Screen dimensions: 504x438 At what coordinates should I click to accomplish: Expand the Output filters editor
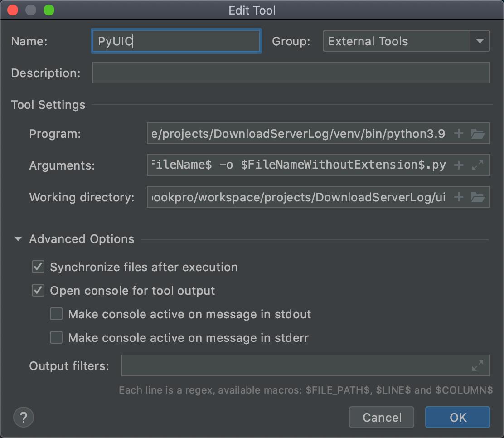coord(478,365)
